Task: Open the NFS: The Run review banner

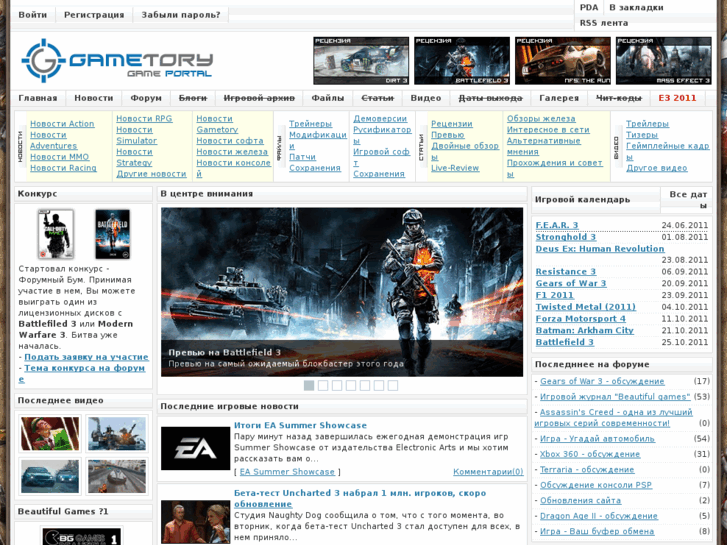Action: click(x=562, y=61)
